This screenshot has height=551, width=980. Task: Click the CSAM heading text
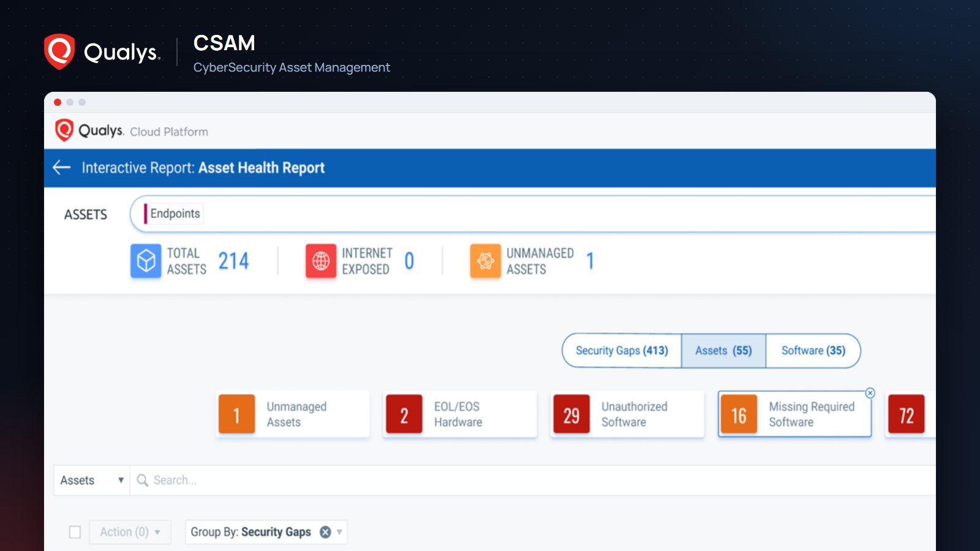click(224, 43)
